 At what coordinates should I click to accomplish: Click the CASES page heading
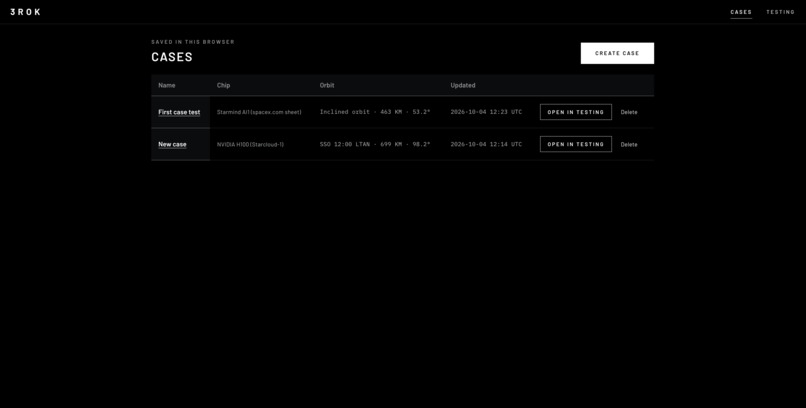pos(172,57)
